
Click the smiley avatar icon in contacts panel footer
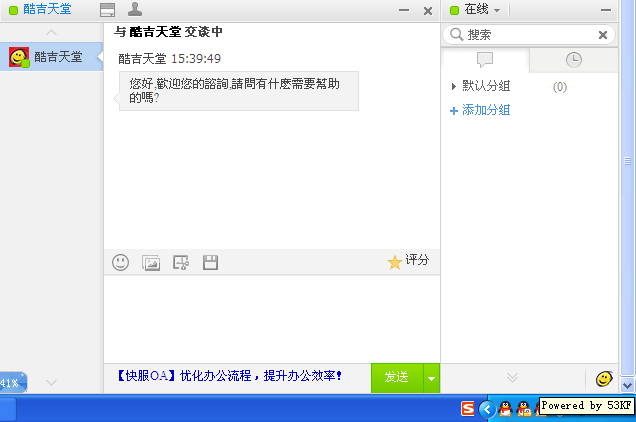[x=604, y=379]
